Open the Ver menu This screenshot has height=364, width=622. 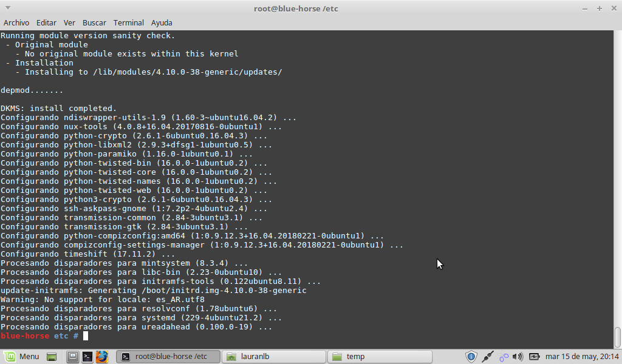(x=69, y=22)
